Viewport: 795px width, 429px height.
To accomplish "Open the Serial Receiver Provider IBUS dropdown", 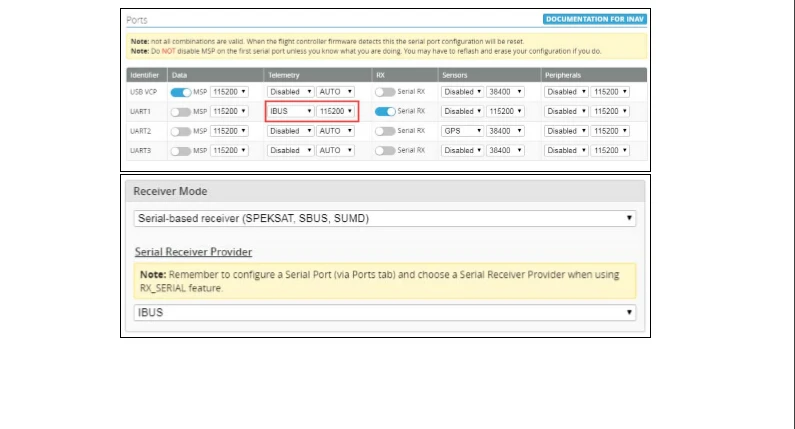I will tap(385, 312).
